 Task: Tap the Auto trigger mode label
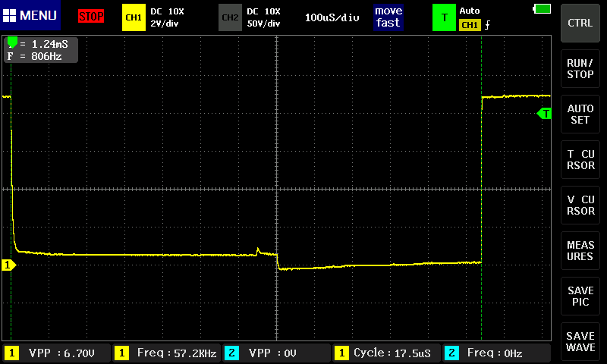coord(469,11)
